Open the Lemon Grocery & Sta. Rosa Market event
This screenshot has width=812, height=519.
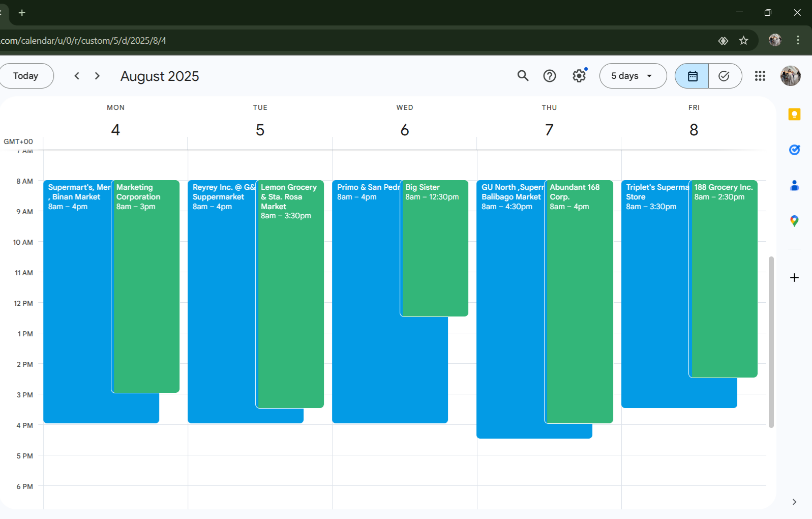pos(290,294)
